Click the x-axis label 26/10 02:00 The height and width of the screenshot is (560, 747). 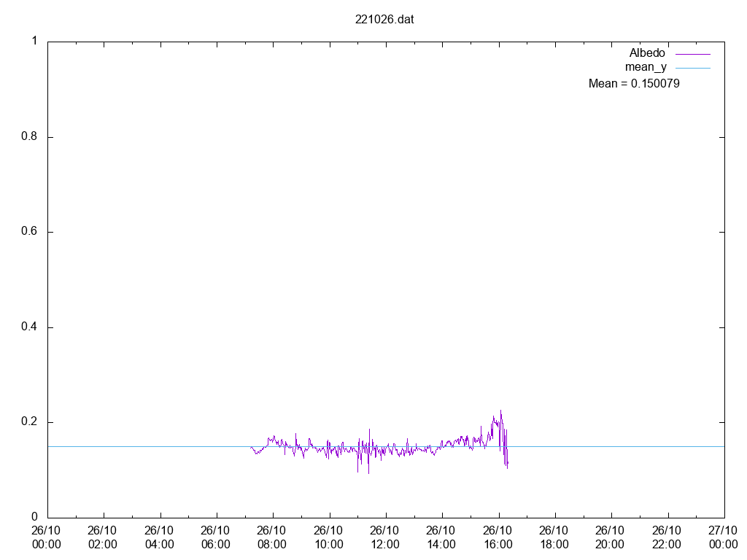pyautogui.click(x=102, y=537)
